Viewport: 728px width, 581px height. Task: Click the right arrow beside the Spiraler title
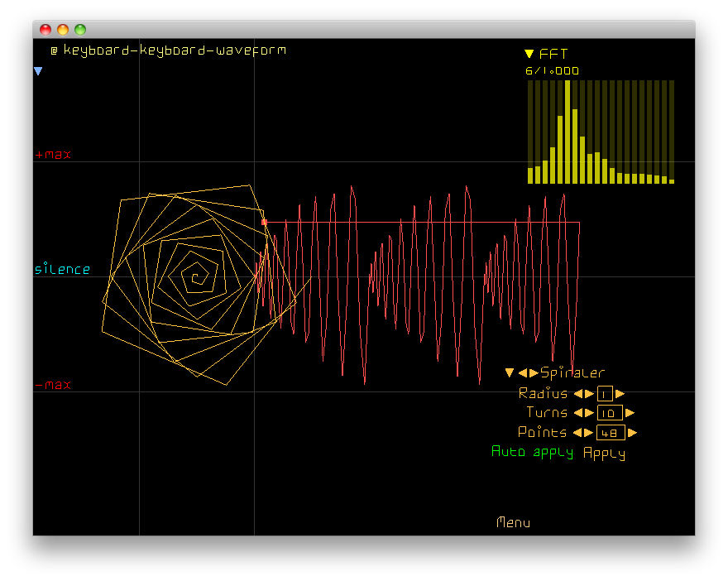pyautogui.click(x=534, y=373)
